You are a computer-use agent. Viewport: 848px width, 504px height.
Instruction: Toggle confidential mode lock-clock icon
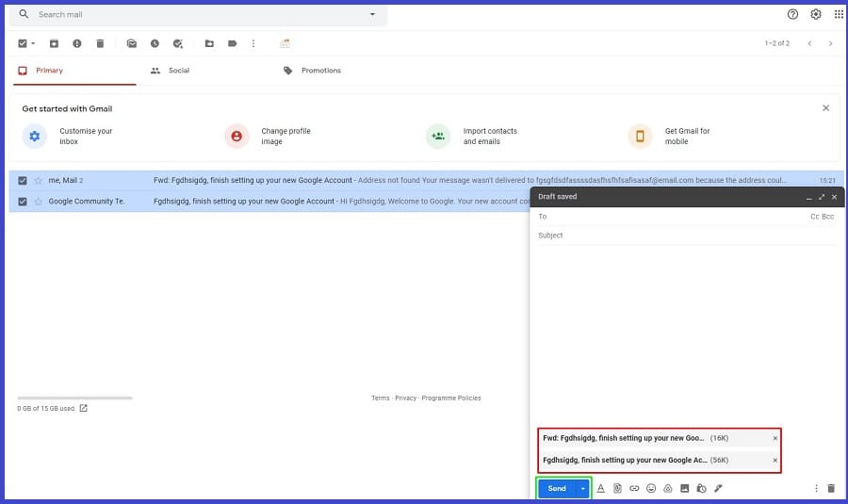(701, 488)
